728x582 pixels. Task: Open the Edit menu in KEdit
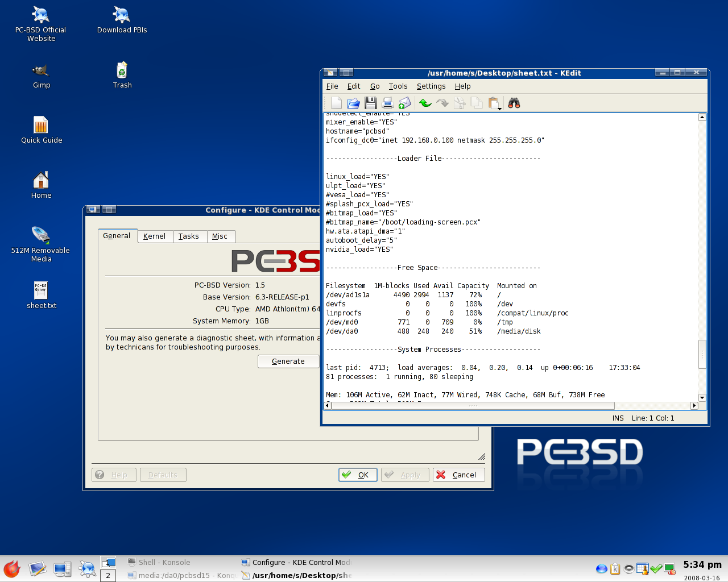354,86
